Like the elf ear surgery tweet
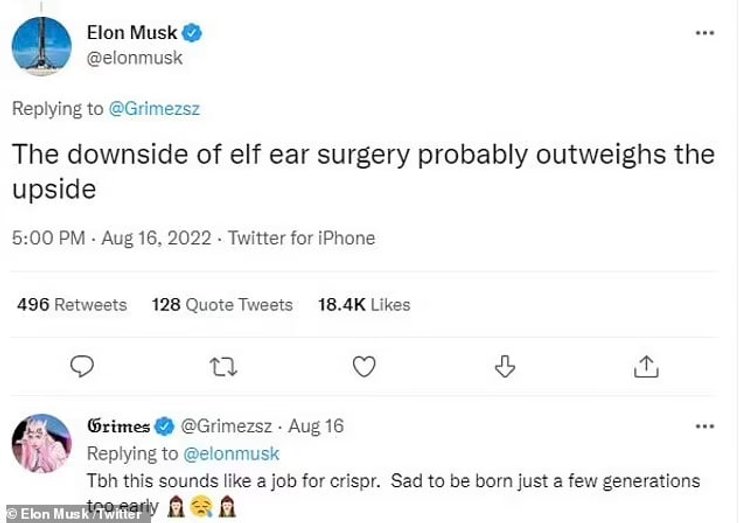The height and width of the screenshot is (523, 740). pos(364,368)
